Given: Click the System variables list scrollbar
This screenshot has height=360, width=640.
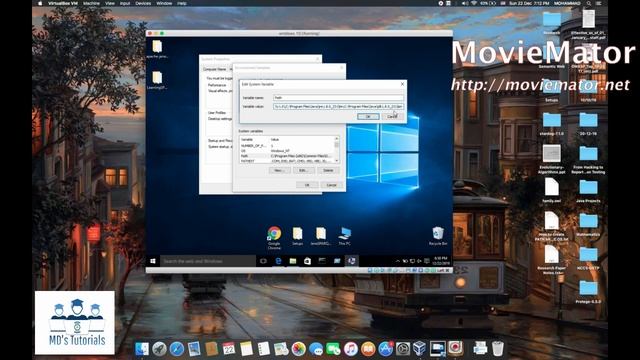Looking at the screenshot, I should tap(337, 149).
